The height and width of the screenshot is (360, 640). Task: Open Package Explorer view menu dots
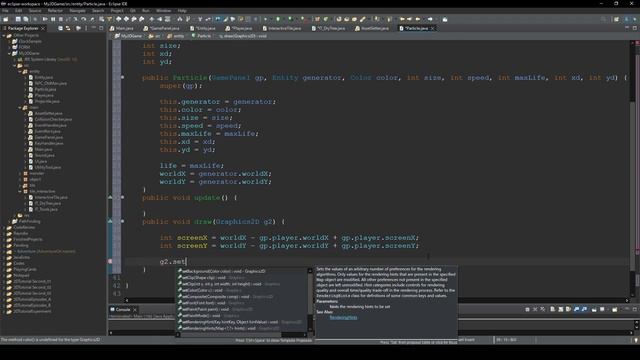[86, 28]
